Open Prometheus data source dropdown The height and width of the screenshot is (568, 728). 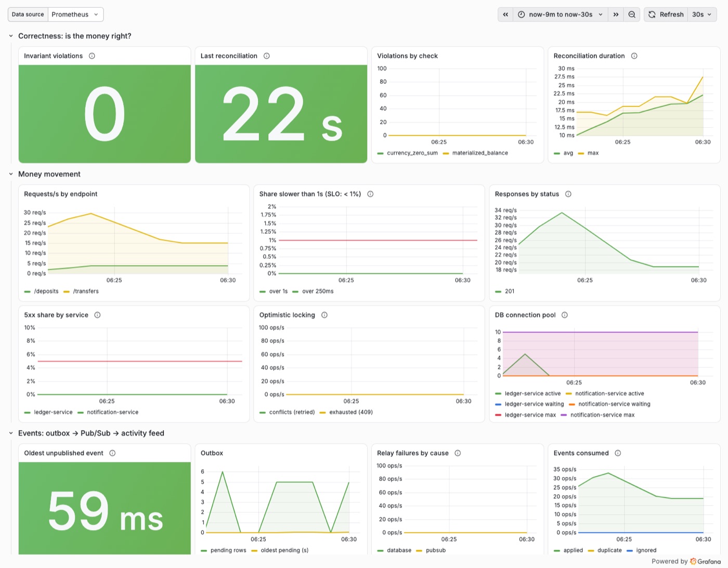(75, 15)
